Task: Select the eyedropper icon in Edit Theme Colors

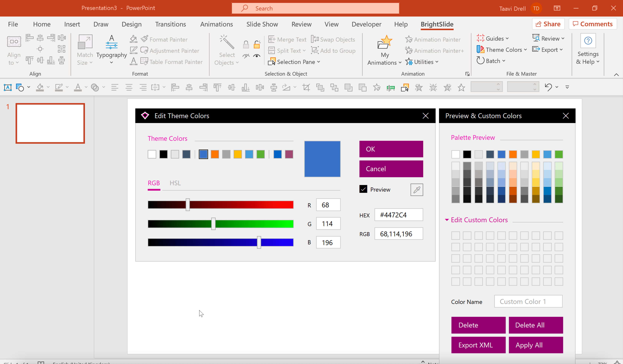Action: [x=416, y=189]
